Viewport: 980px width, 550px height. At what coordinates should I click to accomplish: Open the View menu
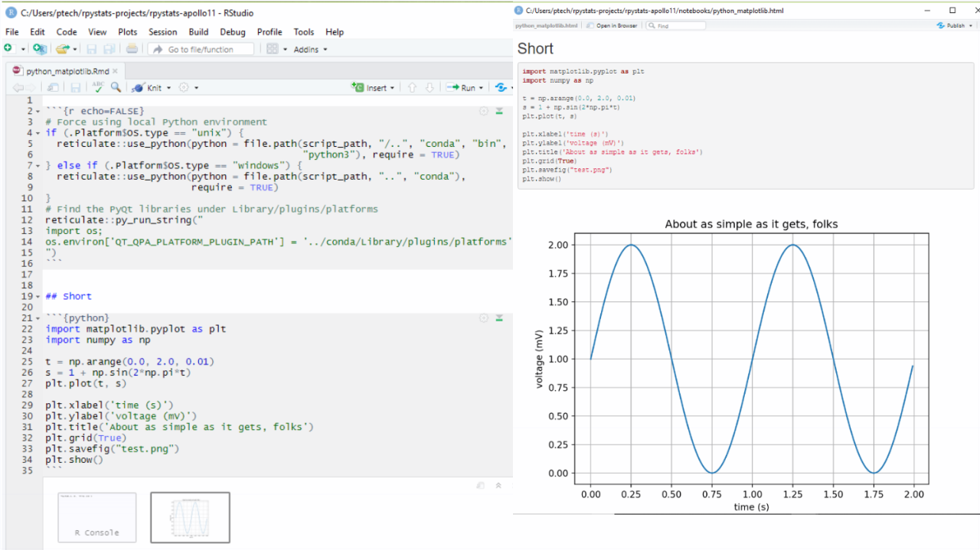point(97,32)
